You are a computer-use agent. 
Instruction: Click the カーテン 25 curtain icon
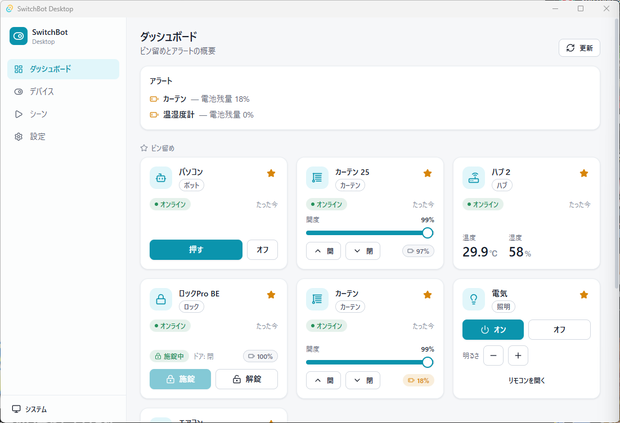(x=317, y=178)
